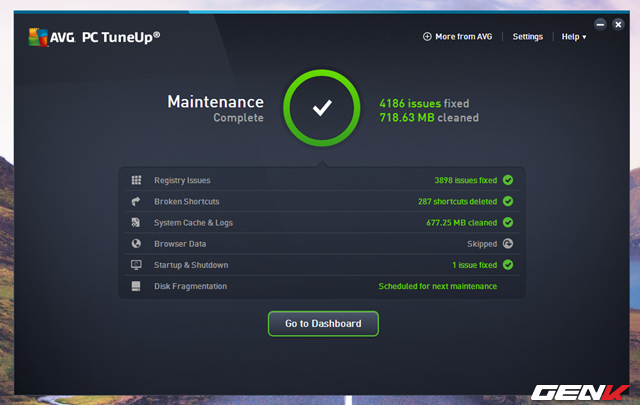The height and width of the screenshot is (405, 640).
Task: Minimize the AVG PC TuneUp window
Action: (600, 23)
